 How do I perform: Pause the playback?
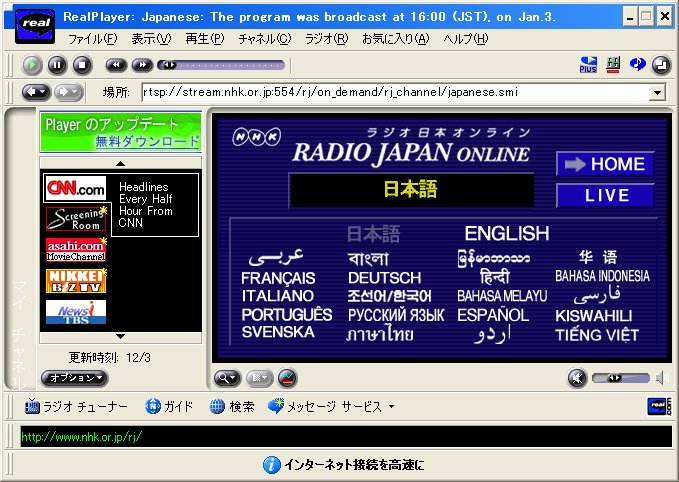coord(57,65)
